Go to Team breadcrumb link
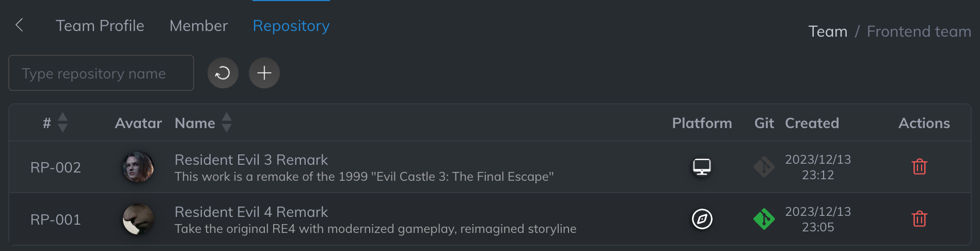The height and width of the screenshot is (251, 980). [x=828, y=32]
